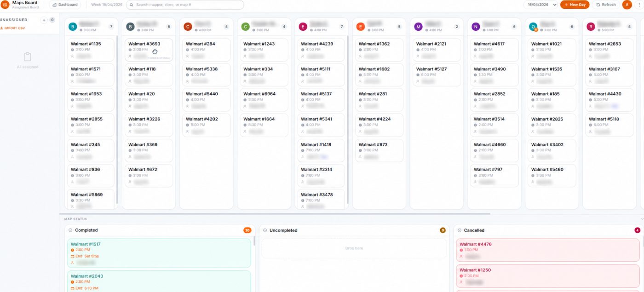Select the teal B mapper avatar with 7 maps
Image resolution: width=644 pixels, height=292 pixels.
point(73,27)
